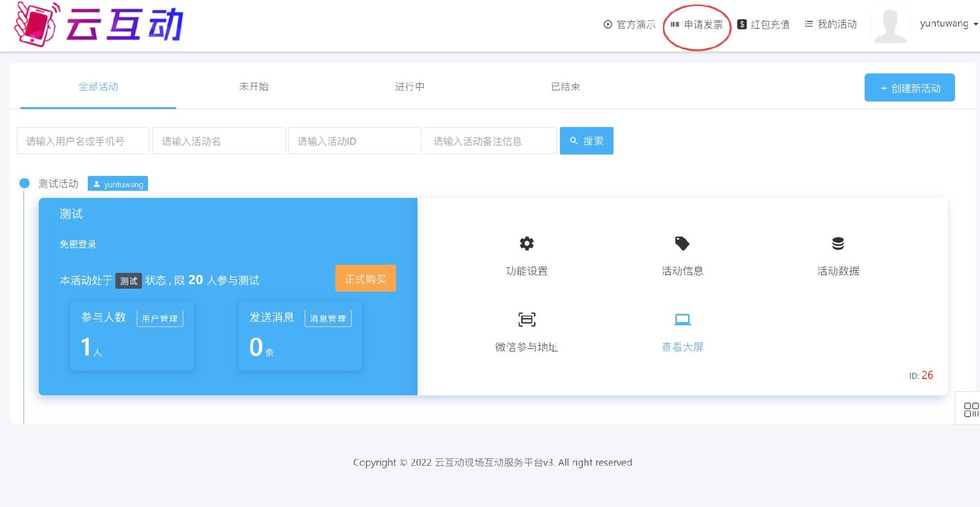Open the tag icon for 活动信息
The width and height of the screenshot is (980, 507).
[682, 243]
